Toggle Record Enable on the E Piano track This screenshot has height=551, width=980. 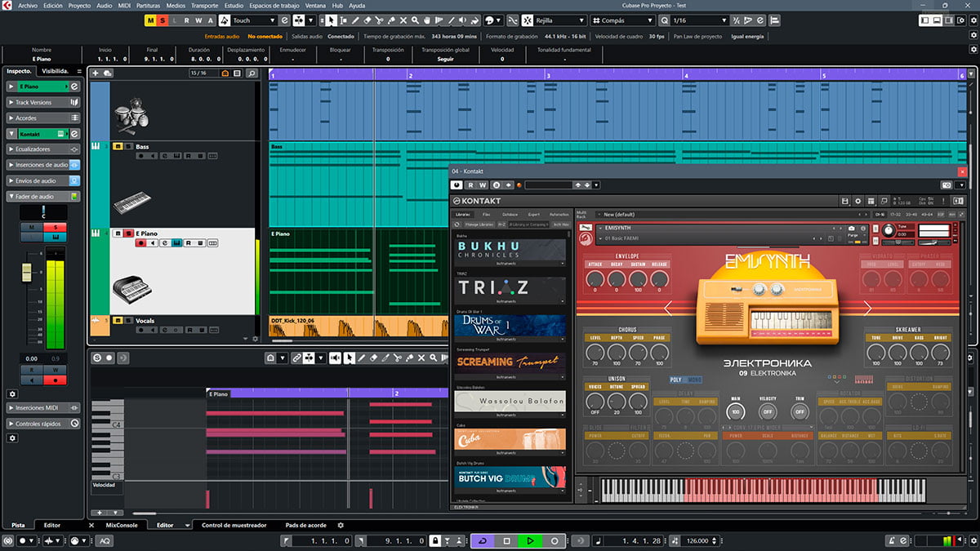coord(140,242)
